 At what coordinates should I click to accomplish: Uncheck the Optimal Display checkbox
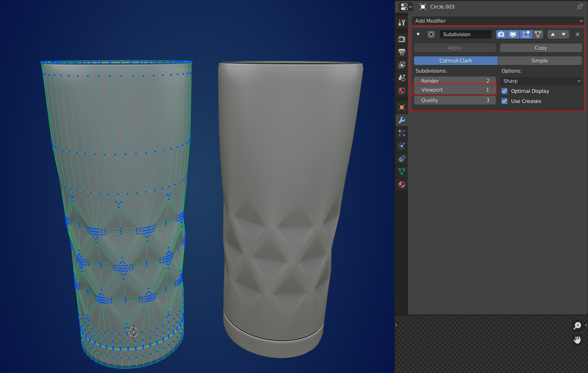point(504,91)
